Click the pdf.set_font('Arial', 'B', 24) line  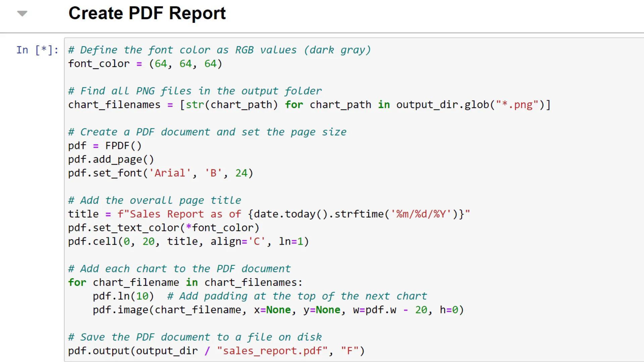[161, 173]
